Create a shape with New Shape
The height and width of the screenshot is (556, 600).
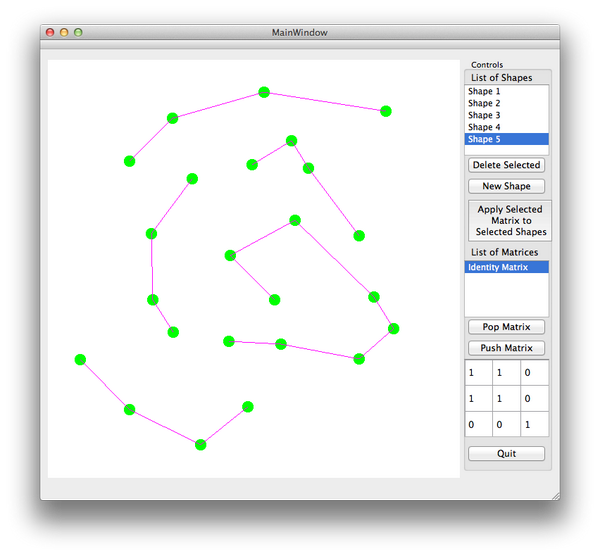click(506, 186)
